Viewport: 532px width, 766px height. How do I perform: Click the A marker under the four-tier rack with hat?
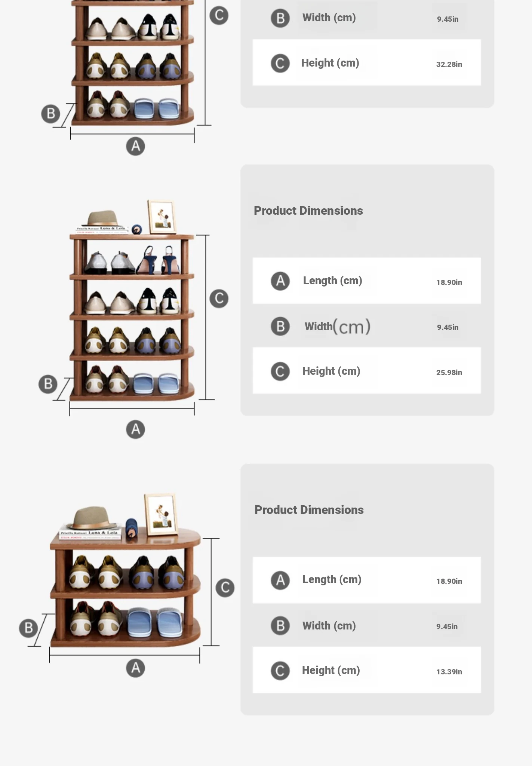pyautogui.click(x=135, y=429)
